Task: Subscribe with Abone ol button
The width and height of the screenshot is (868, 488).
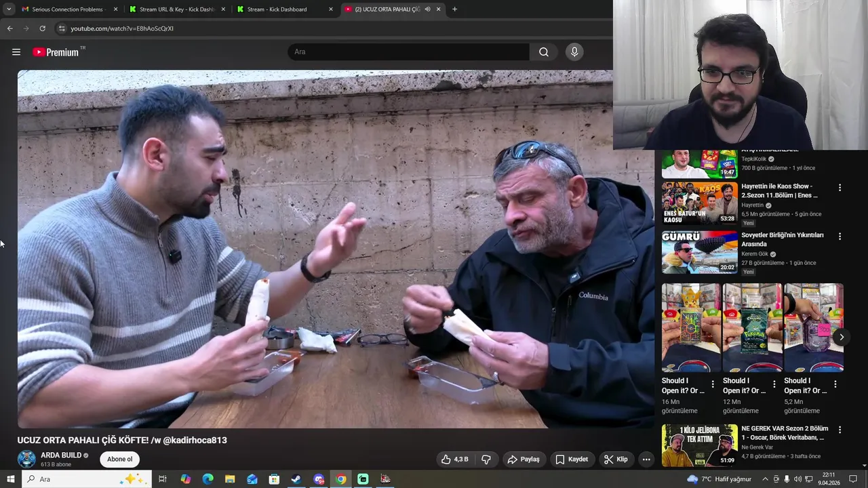Action: pyautogui.click(x=120, y=460)
